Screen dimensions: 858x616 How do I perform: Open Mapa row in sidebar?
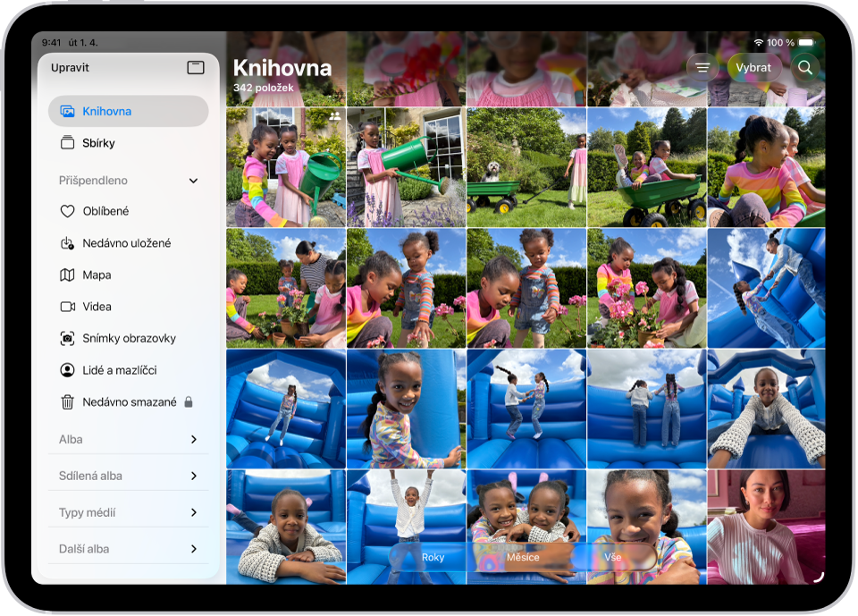tap(128, 274)
